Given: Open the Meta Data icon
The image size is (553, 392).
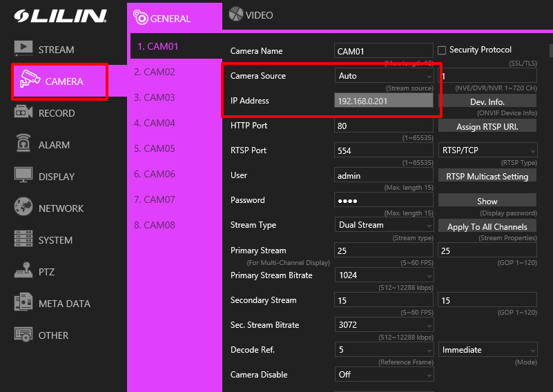Looking at the screenshot, I should tap(23, 303).
